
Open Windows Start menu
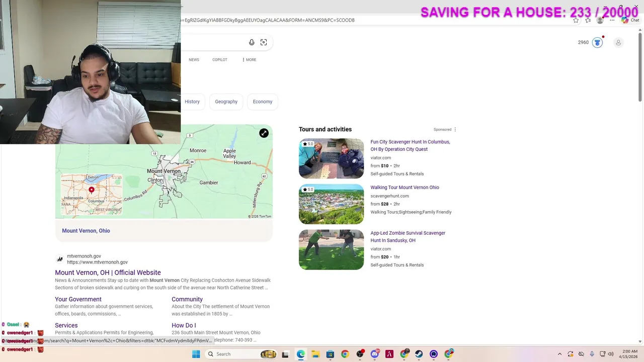tap(196, 354)
